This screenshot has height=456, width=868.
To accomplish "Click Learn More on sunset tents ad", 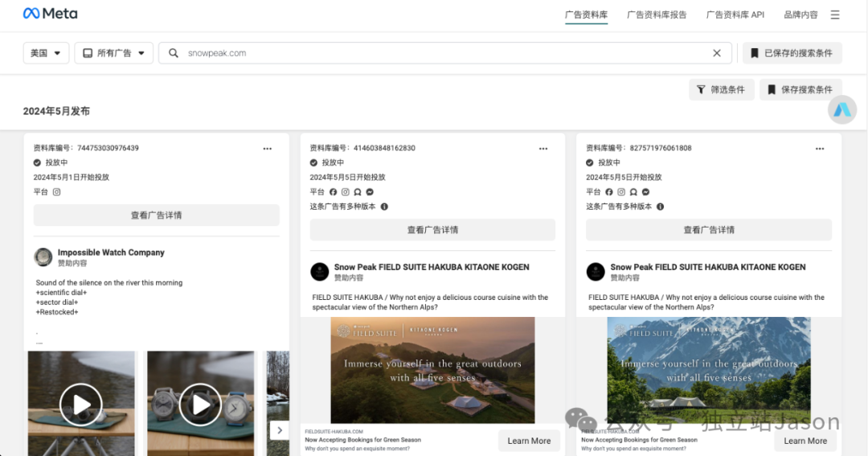I will click(x=529, y=441).
